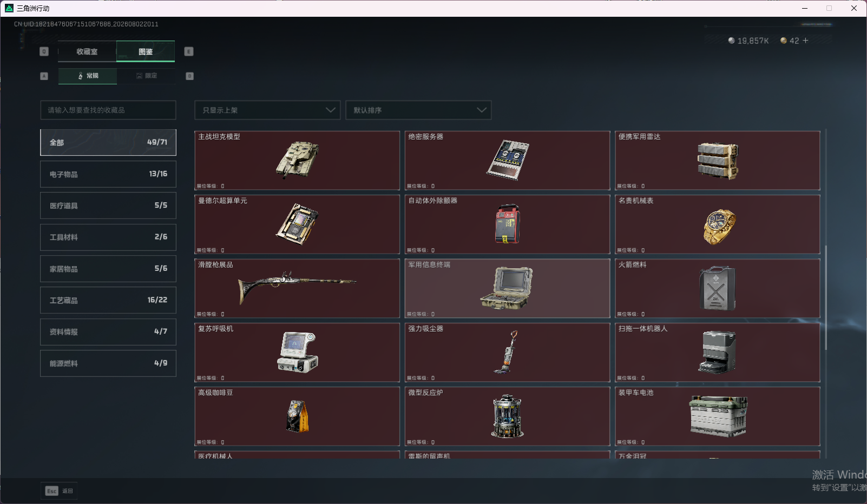
Task: Open the 默认排序 sort dropdown
Action: click(x=418, y=110)
